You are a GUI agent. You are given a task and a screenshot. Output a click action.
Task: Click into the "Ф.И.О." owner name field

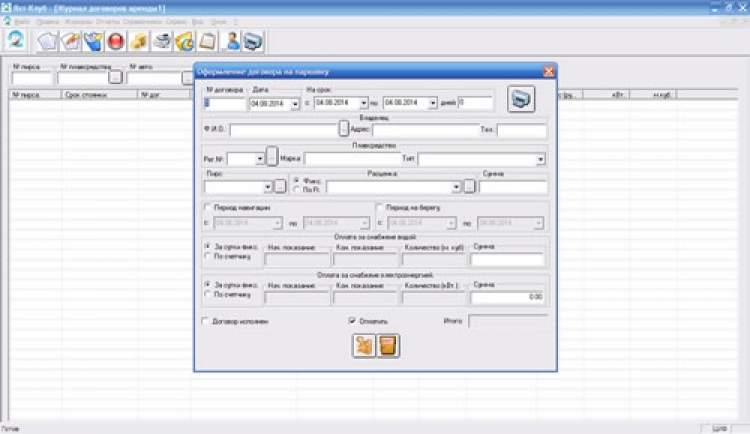[x=284, y=130]
